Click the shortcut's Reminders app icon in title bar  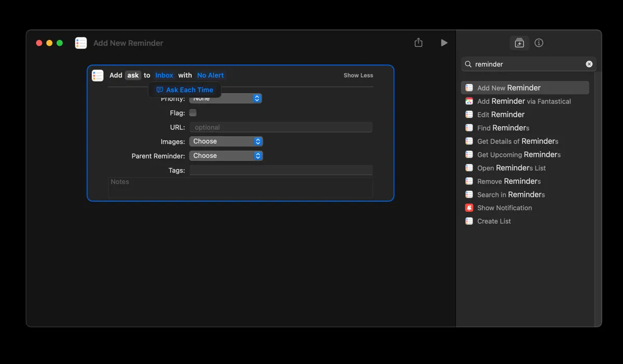click(x=81, y=43)
